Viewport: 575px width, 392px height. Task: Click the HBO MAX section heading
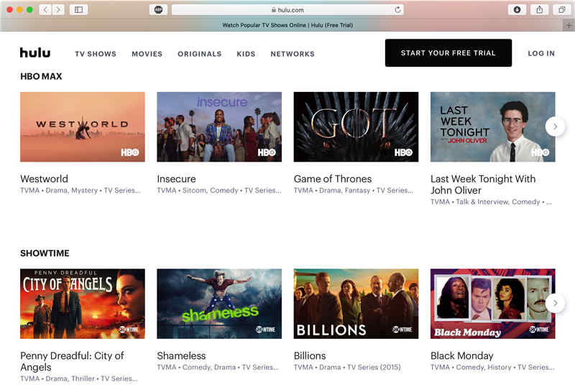tap(41, 76)
